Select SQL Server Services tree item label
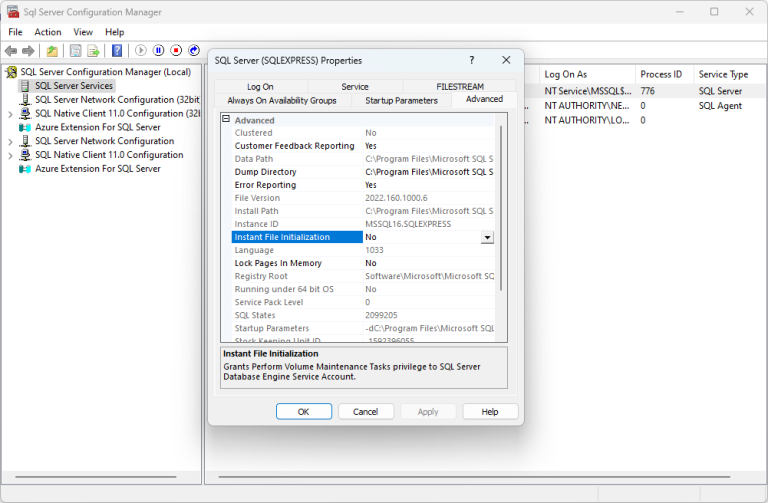This screenshot has width=768, height=503. [x=74, y=86]
